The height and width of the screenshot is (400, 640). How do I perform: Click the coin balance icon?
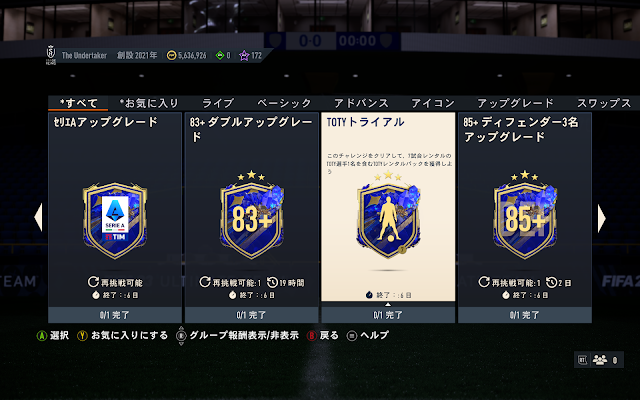171,56
